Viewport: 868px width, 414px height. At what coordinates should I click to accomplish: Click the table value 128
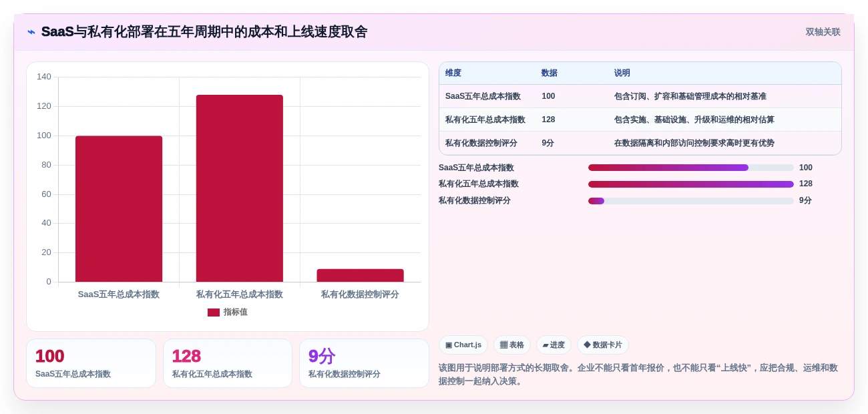coord(548,120)
